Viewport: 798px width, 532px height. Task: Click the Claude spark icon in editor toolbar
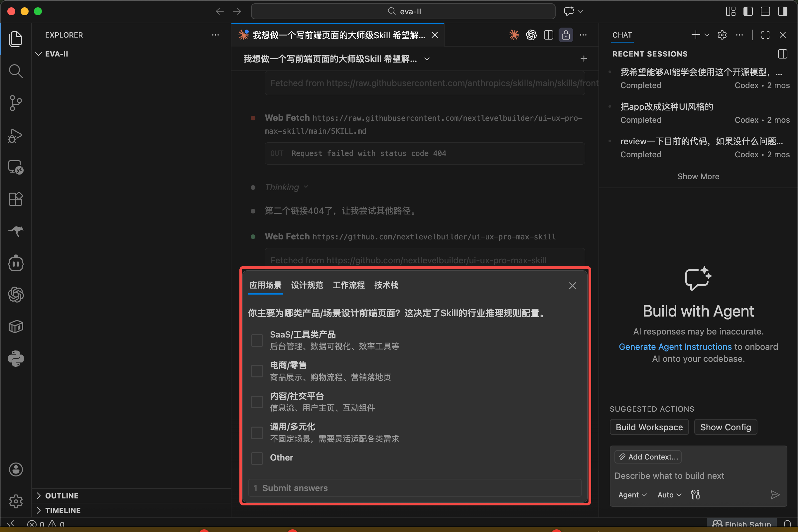coord(514,35)
